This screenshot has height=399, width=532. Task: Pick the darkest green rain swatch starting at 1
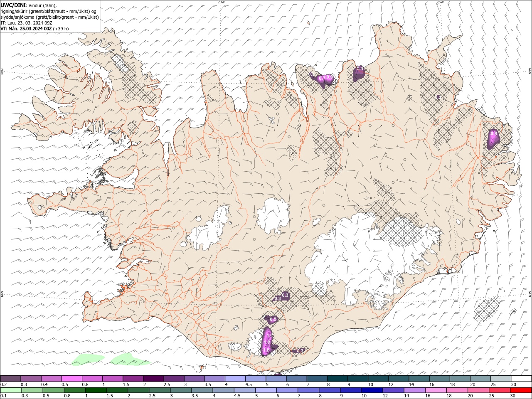coord(96,390)
